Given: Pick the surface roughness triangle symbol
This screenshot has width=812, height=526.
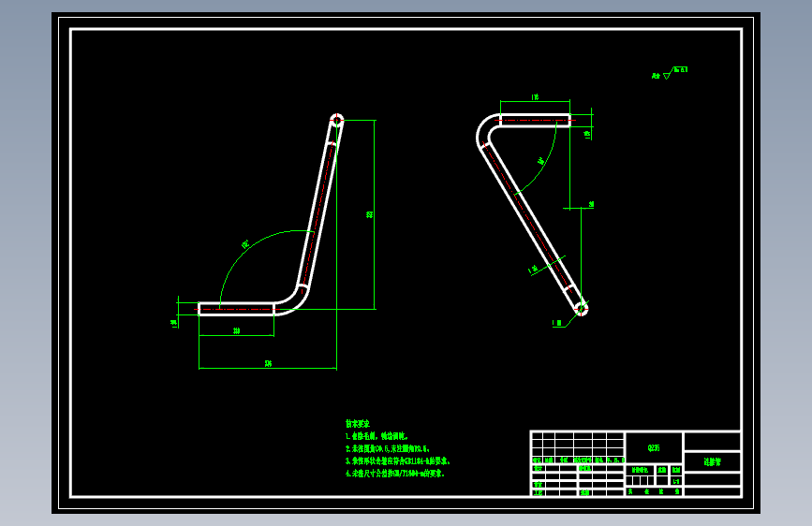Looking at the screenshot, I should pos(667,76).
